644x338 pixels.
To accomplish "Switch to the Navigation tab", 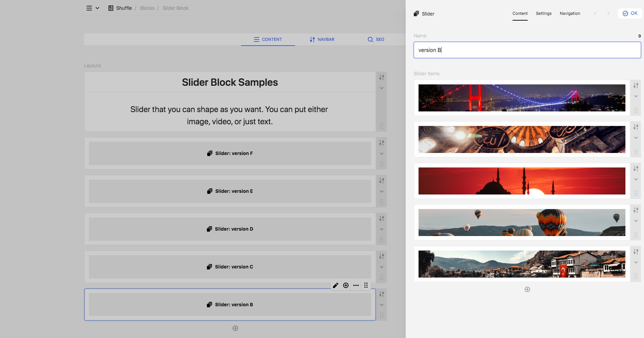I will tap(570, 14).
